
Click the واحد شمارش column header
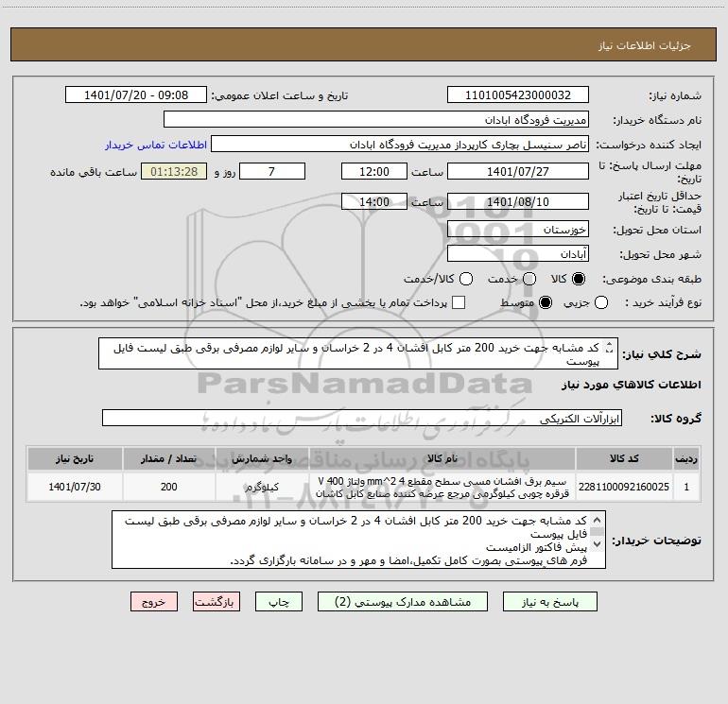click(262, 459)
